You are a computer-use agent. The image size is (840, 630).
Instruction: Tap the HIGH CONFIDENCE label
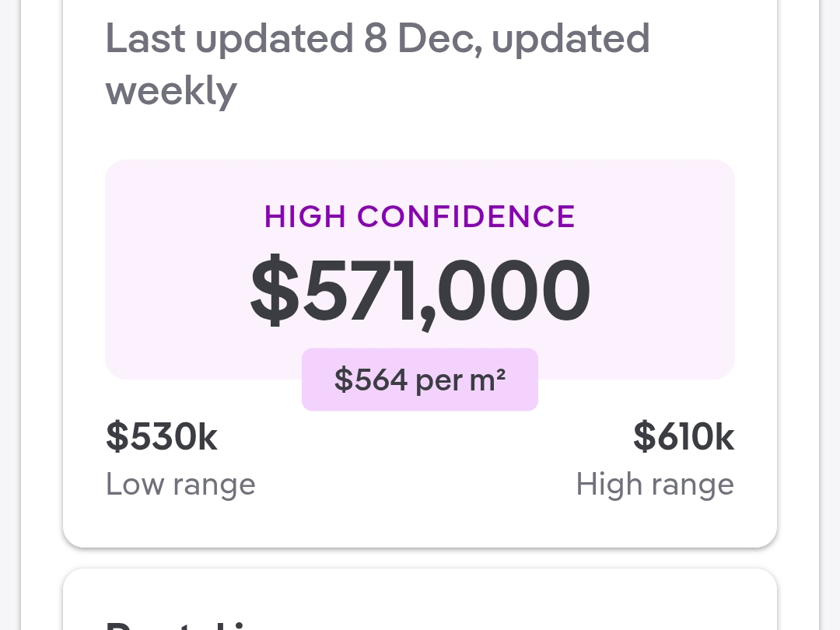pos(420,216)
